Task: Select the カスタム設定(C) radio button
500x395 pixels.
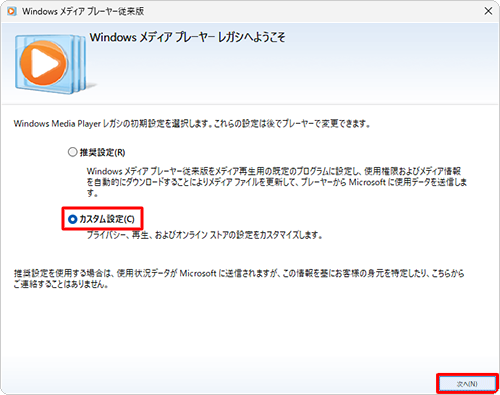Action: coord(72,219)
